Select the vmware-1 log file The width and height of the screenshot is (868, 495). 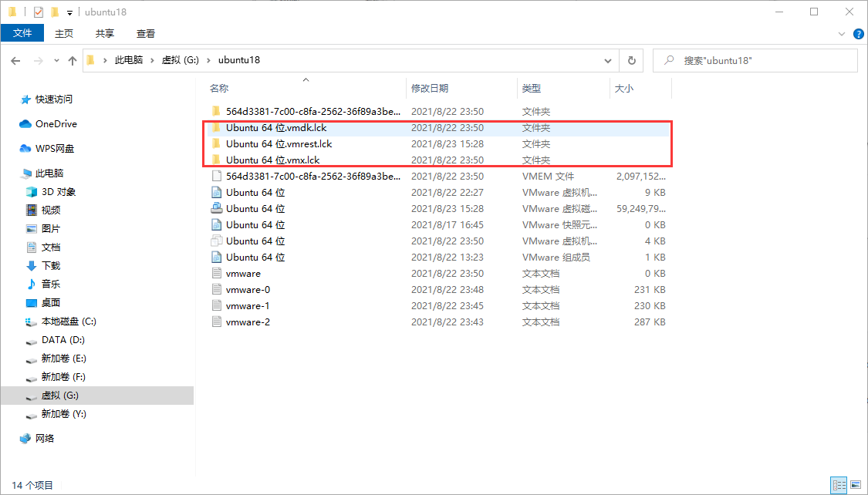(437, 306)
